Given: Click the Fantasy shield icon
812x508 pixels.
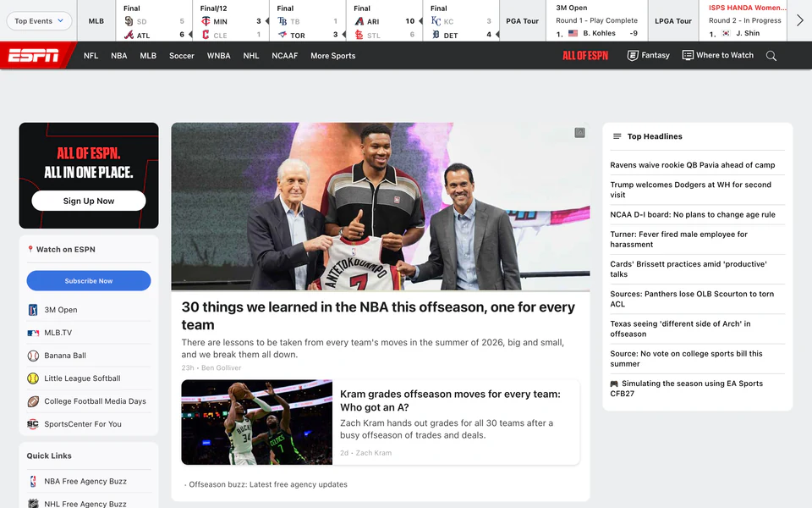Looking at the screenshot, I should click(x=633, y=56).
